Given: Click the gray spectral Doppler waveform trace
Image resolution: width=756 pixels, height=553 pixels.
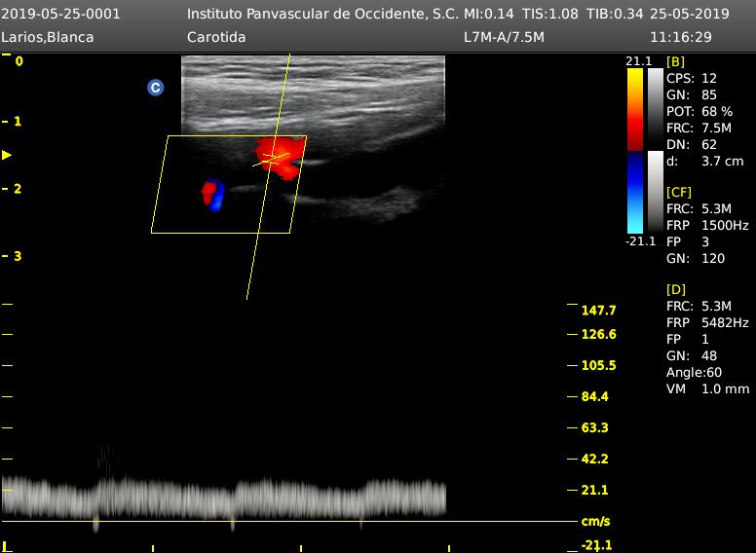Looking at the screenshot, I should point(224,498).
